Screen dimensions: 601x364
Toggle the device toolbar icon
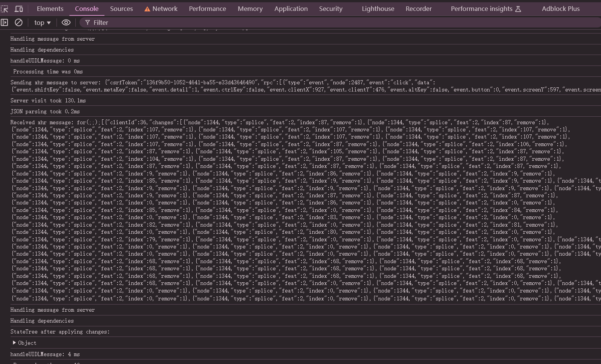point(18,9)
